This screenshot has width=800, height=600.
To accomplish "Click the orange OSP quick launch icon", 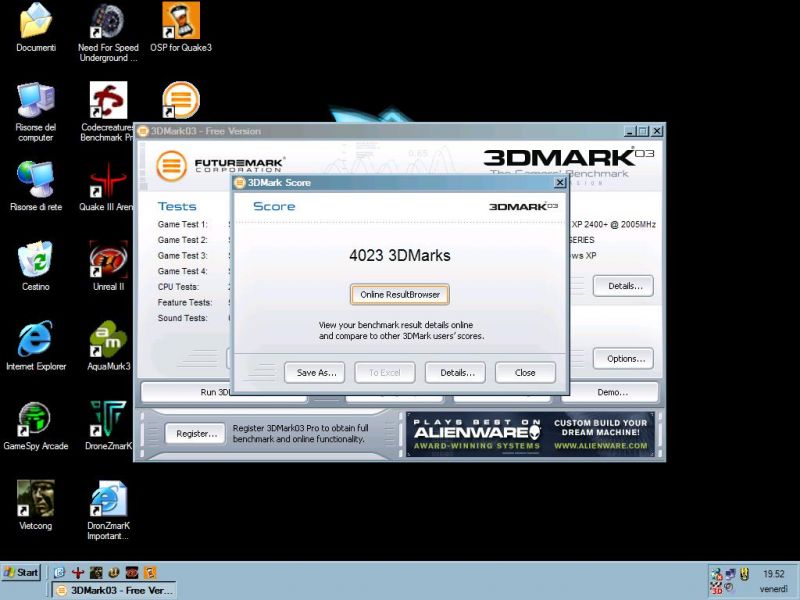I will coord(150,572).
